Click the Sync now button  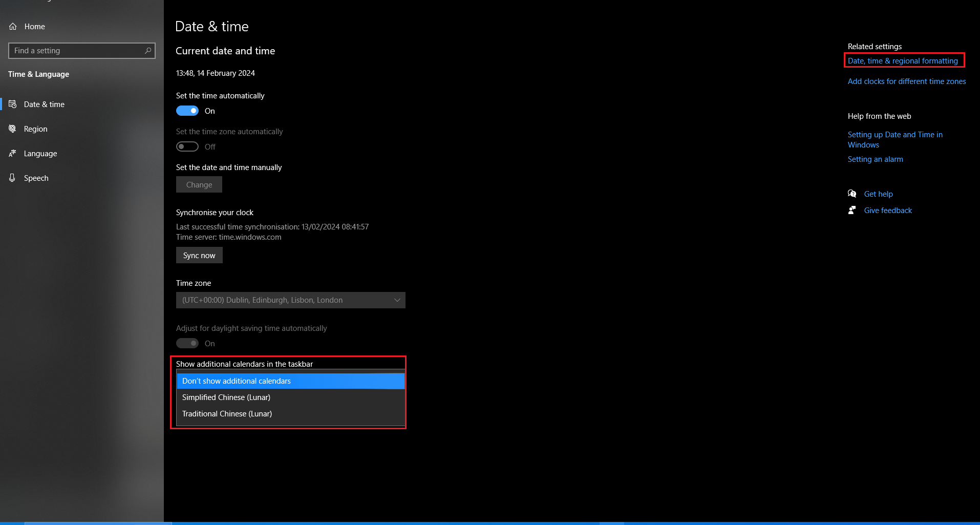pyautogui.click(x=199, y=255)
